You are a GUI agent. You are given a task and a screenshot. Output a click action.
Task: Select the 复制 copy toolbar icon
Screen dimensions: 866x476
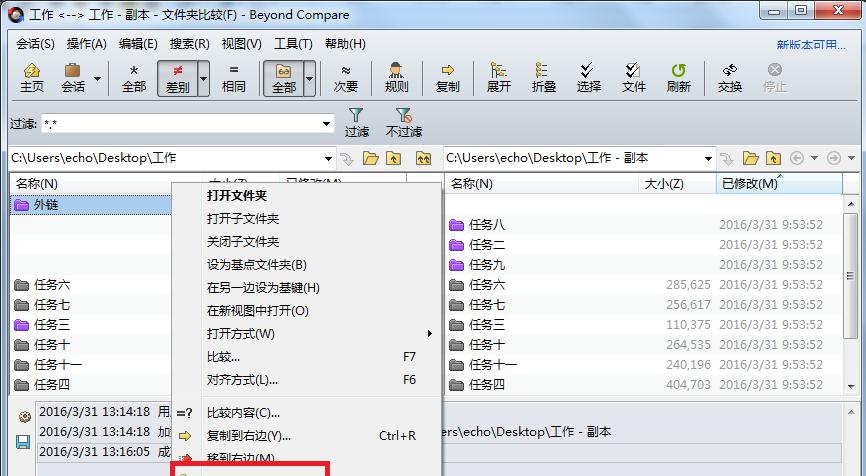click(x=447, y=78)
